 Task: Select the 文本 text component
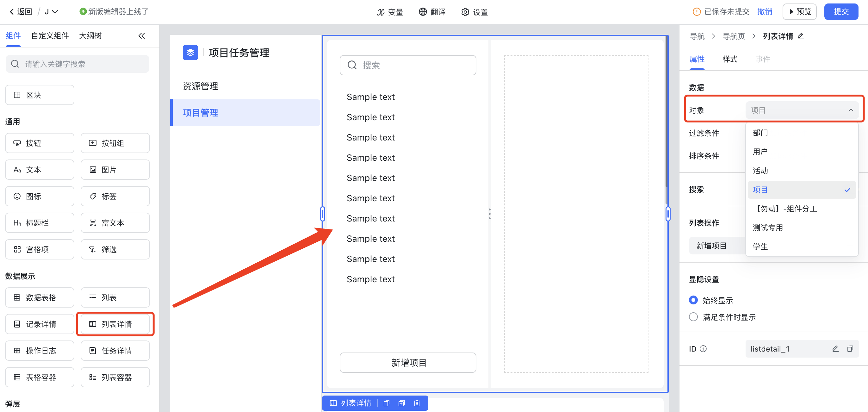40,170
